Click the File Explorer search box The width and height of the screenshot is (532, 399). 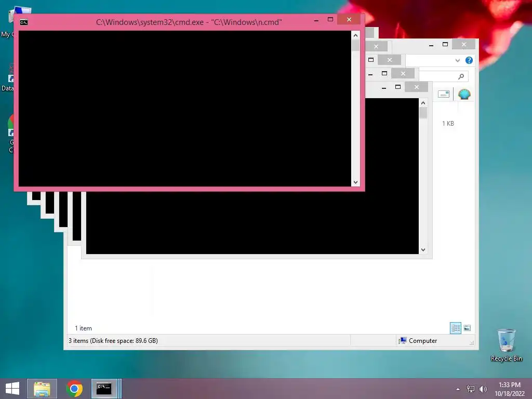[x=444, y=76]
